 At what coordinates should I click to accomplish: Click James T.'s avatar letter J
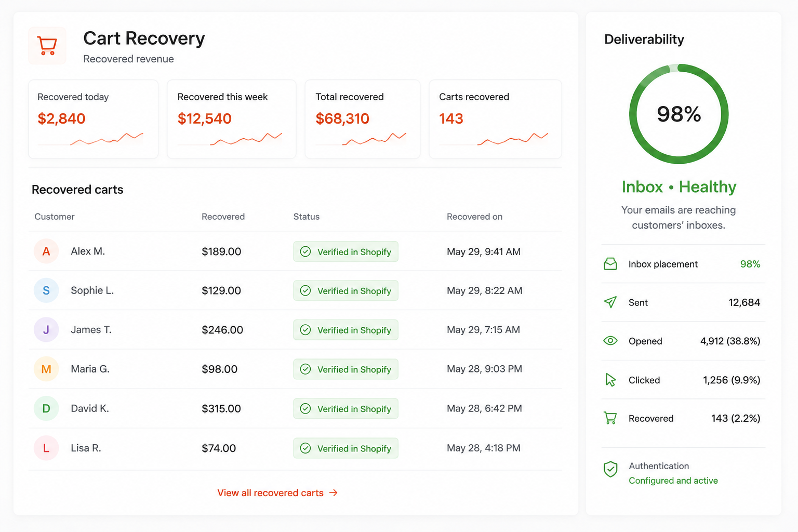pyautogui.click(x=46, y=329)
